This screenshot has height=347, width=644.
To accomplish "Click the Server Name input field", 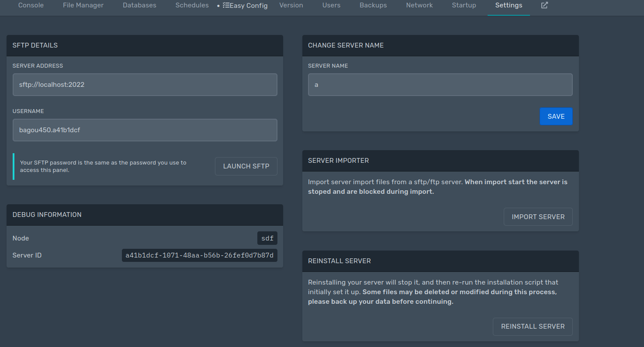I will point(440,85).
